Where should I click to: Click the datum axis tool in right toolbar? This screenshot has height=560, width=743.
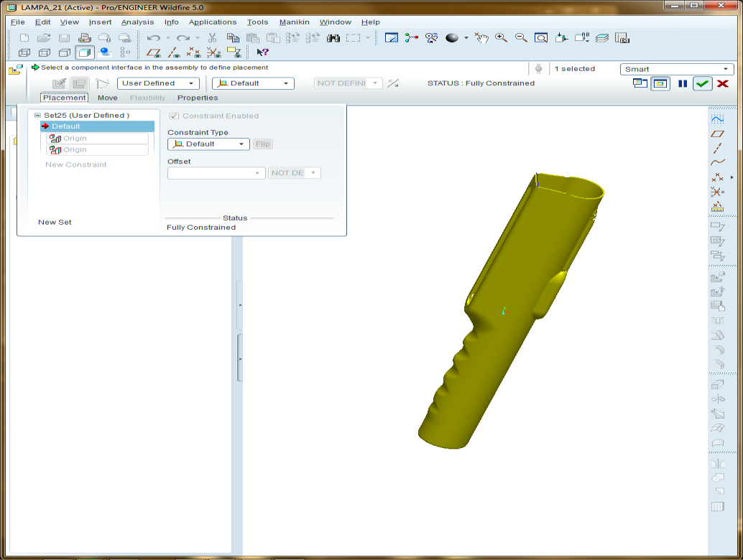tap(718, 148)
